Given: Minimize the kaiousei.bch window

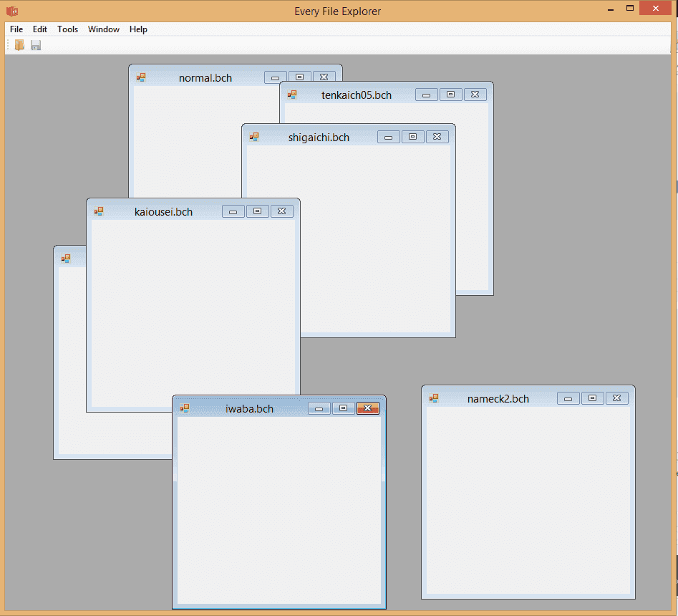Looking at the screenshot, I should tap(233, 211).
